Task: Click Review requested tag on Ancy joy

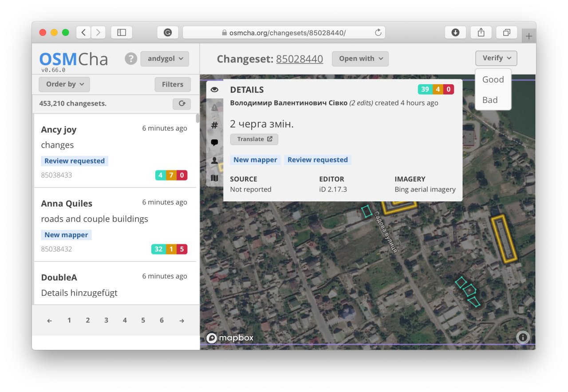Action: pos(75,161)
